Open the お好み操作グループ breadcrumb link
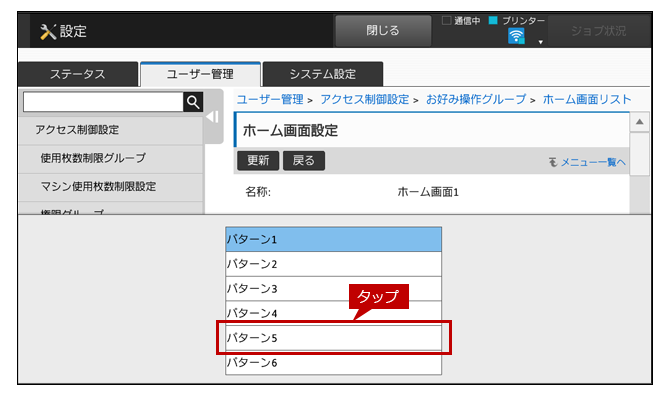 point(476,100)
